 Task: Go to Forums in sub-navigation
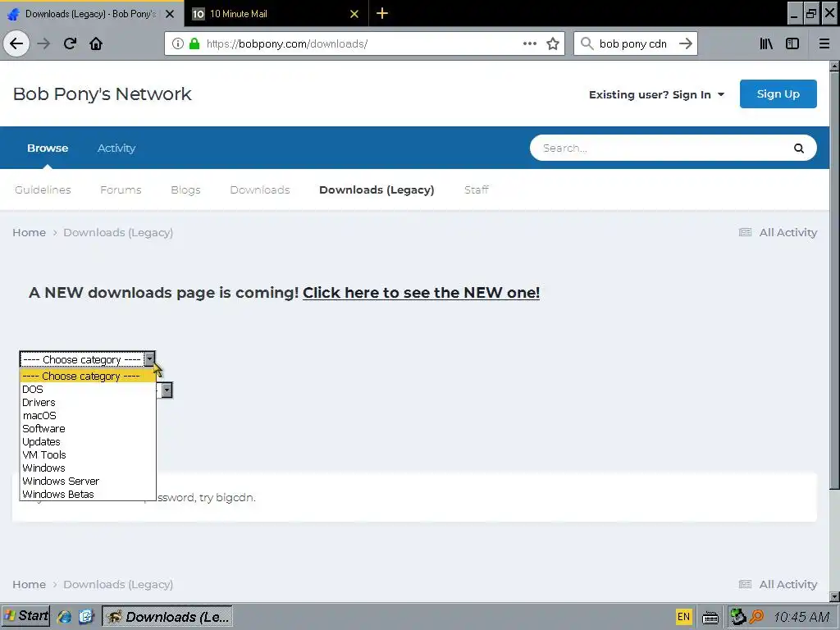(121, 189)
